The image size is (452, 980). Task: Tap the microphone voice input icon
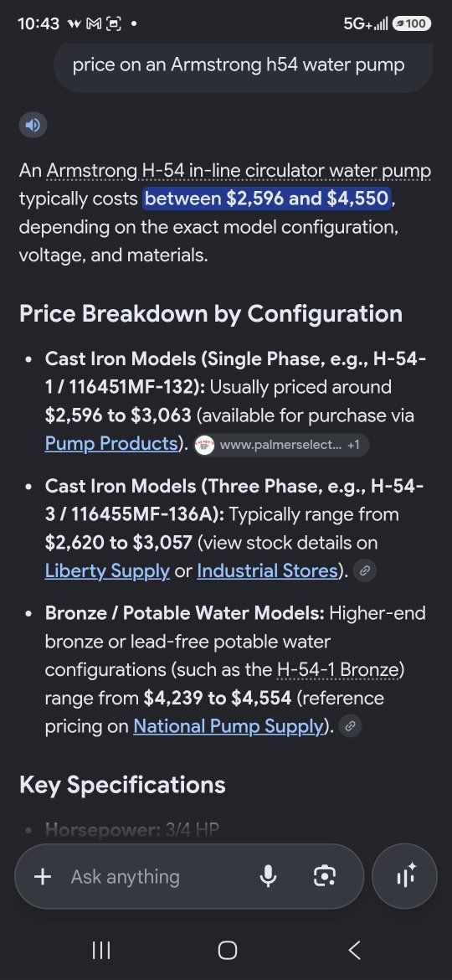tap(268, 876)
